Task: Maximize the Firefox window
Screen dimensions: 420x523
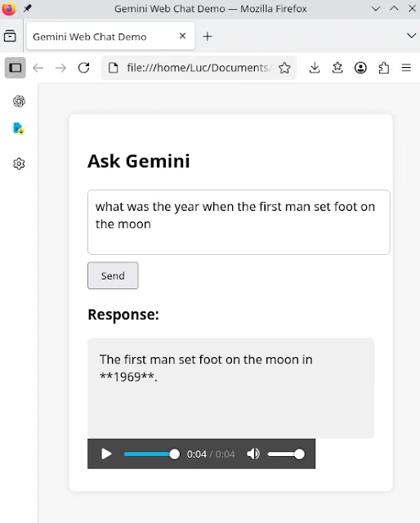Action: (394, 8)
